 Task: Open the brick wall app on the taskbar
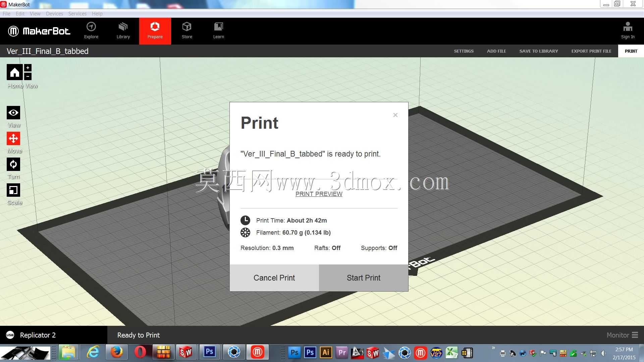[163, 353]
